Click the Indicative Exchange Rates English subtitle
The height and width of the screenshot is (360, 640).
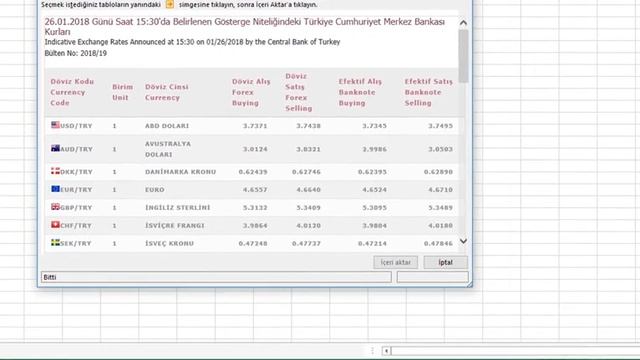pos(192,42)
